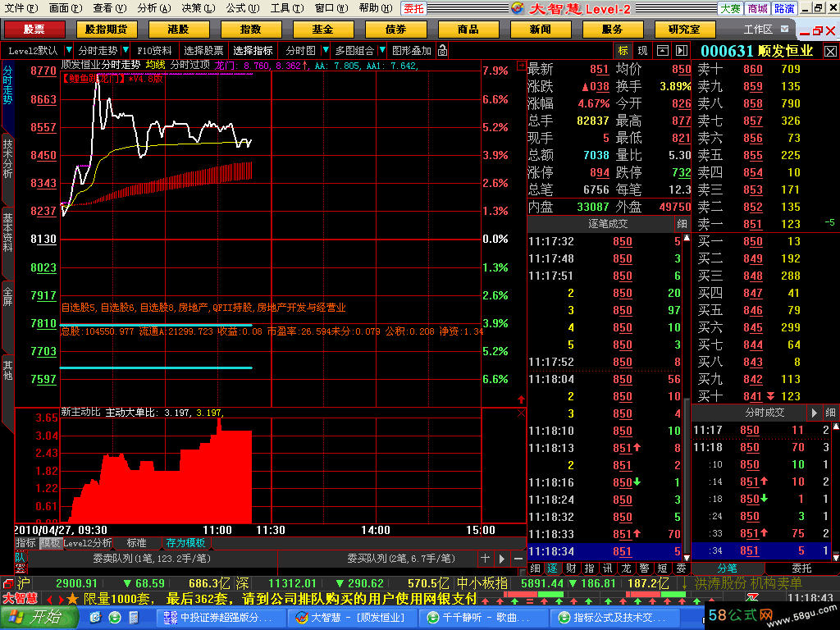Click the lock icon next to 图形叠加
The width and height of the screenshot is (840, 630).
(x=442, y=51)
